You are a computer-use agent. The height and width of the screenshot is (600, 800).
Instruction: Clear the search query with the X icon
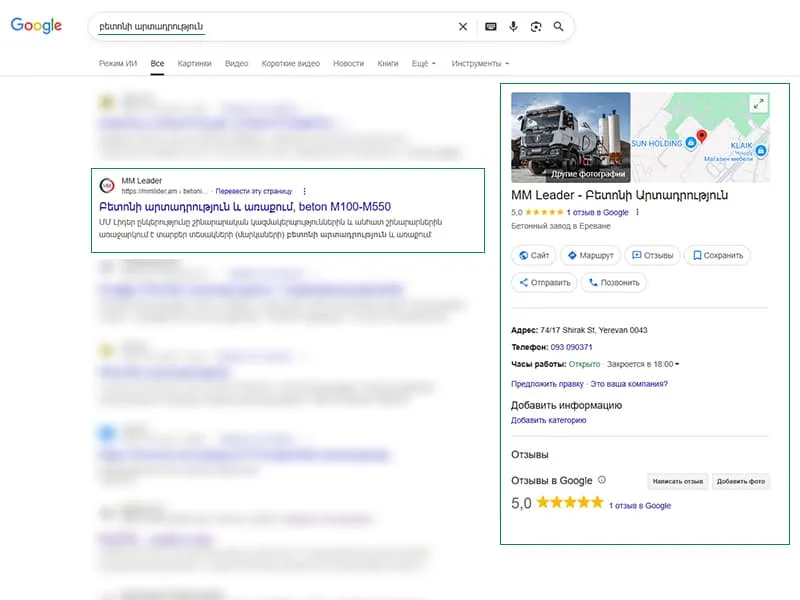[x=463, y=27]
